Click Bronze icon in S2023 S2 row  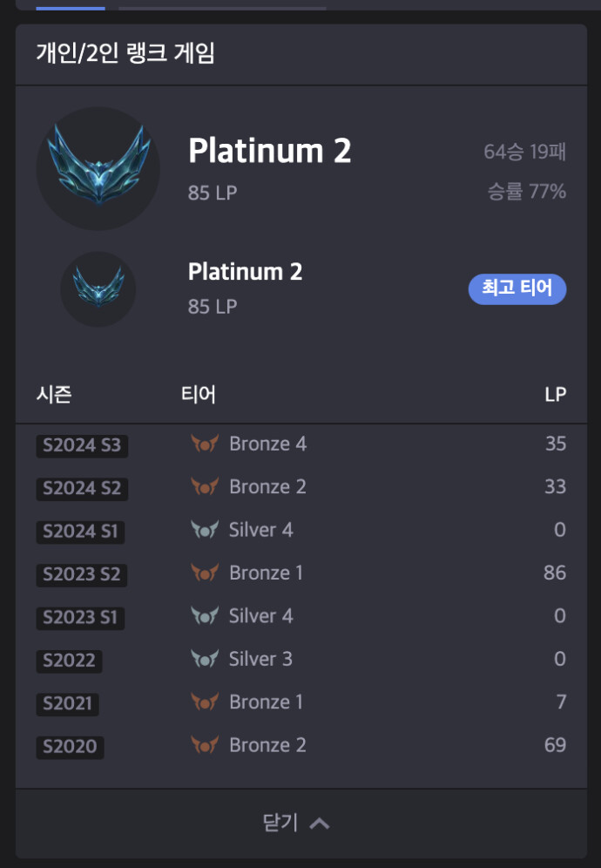pos(204,573)
